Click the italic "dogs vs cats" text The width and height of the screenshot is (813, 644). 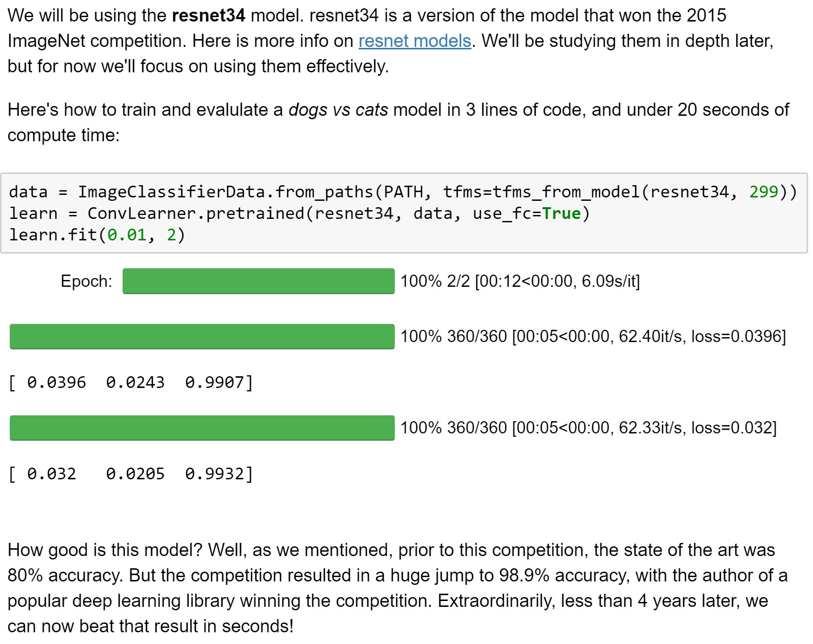click(x=338, y=110)
